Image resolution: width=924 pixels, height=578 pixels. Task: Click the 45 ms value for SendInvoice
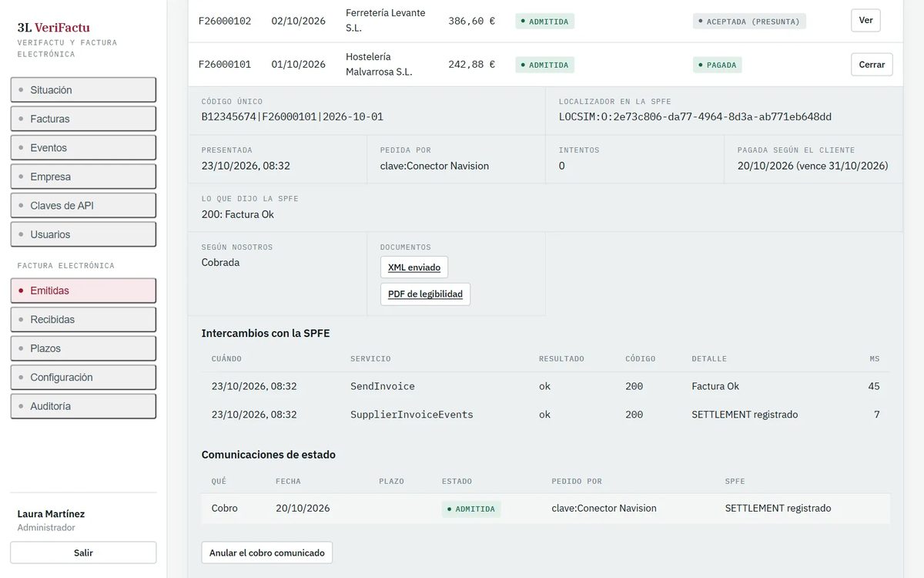pos(874,386)
